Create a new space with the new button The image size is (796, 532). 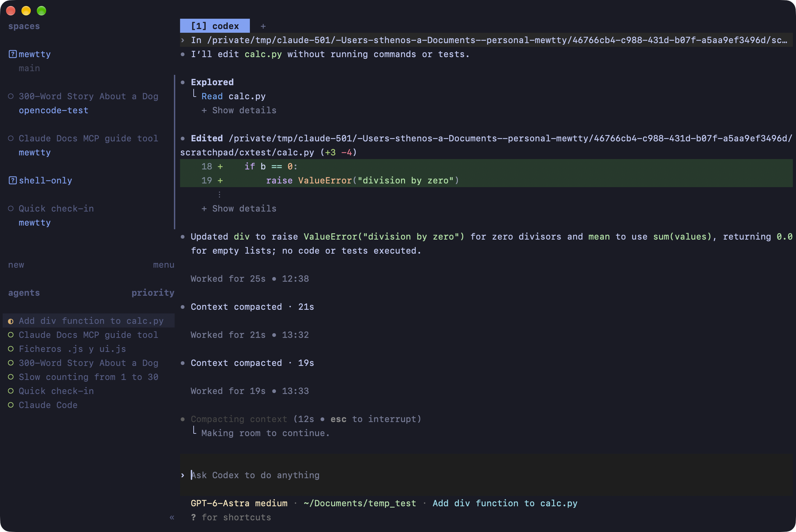coord(16,265)
